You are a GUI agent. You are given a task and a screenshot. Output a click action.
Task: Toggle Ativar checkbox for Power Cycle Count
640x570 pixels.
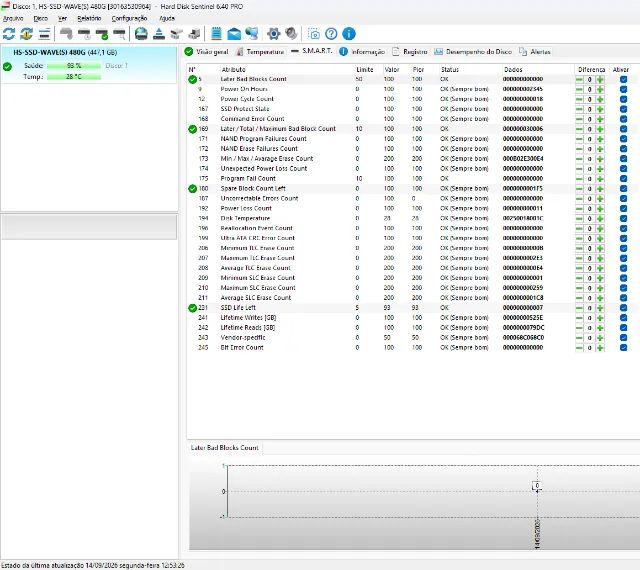623,99
